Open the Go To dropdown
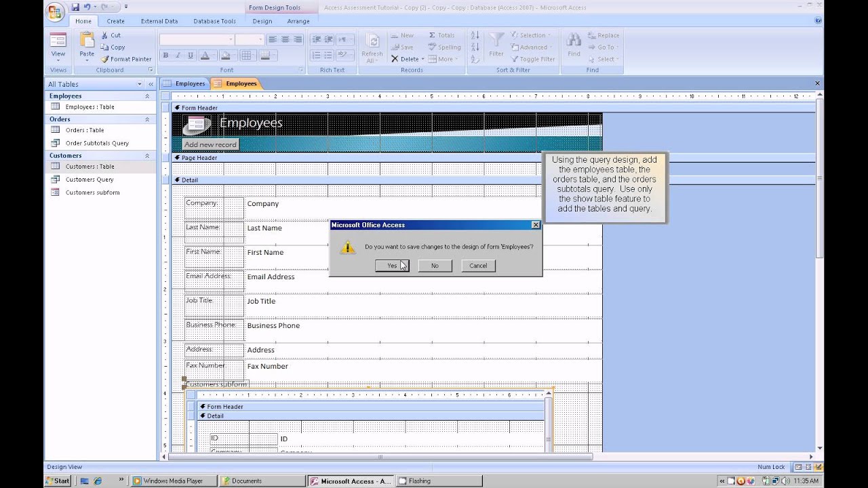The width and height of the screenshot is (868, 488). 603,47
